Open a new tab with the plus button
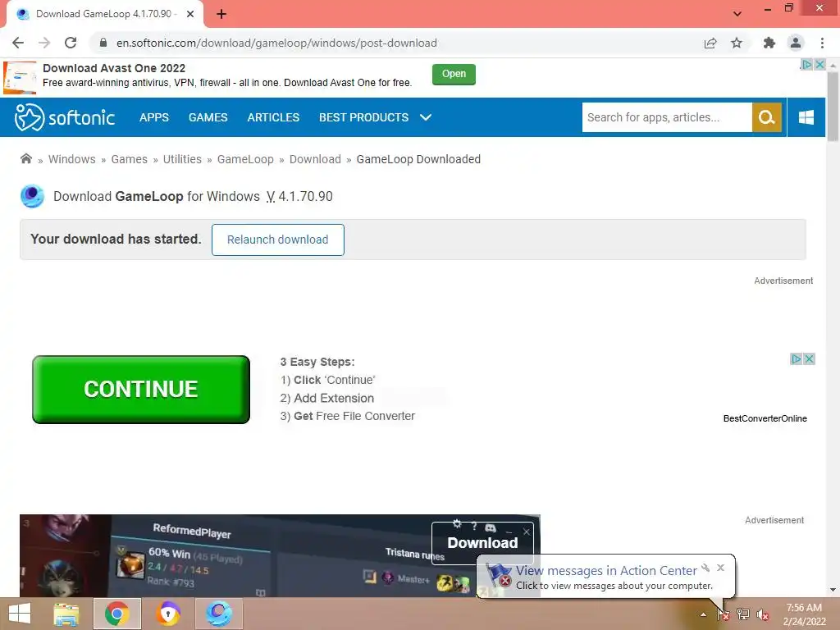Screen dimensions: 840x630 tap(221, 14)
